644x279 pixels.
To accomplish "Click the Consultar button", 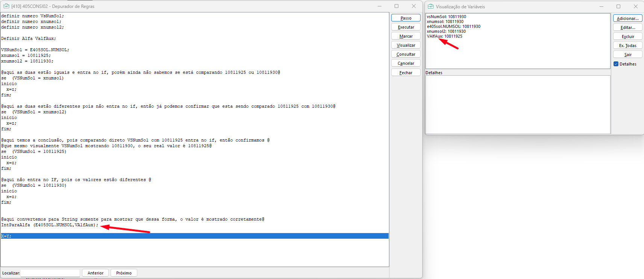I will pos(406,54).
